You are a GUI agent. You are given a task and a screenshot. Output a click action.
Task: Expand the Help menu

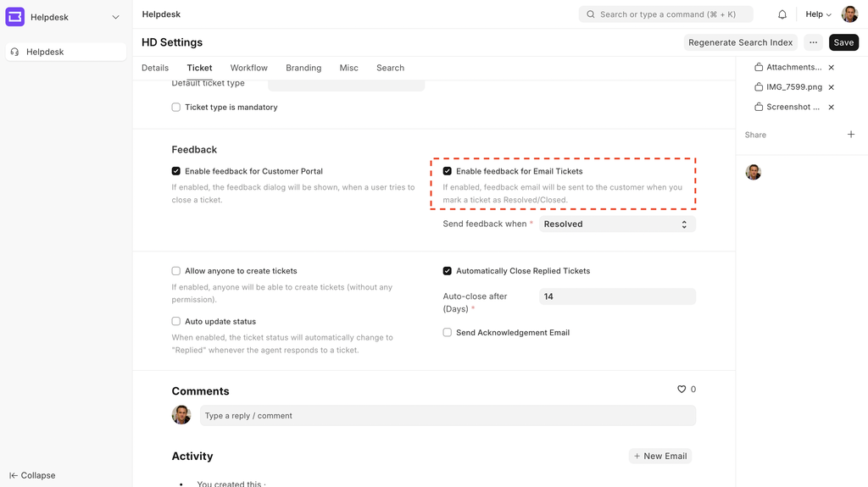pos(818,14)
